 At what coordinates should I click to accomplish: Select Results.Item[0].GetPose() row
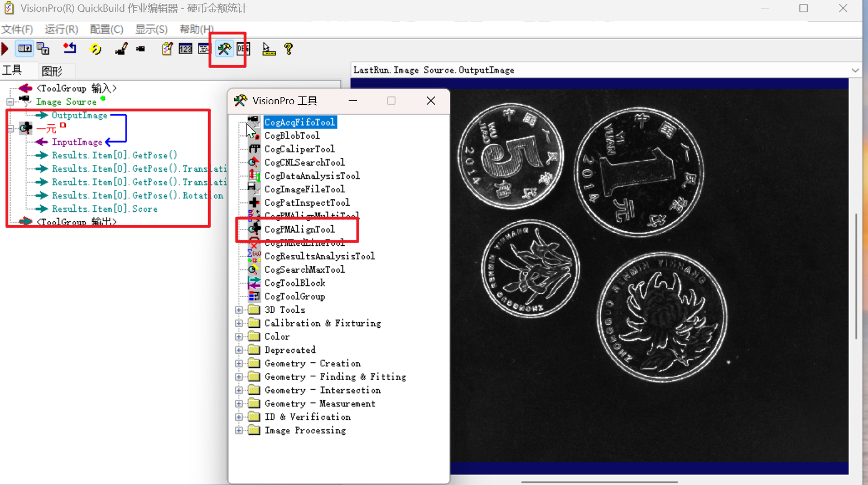click(x=114, y=156)
